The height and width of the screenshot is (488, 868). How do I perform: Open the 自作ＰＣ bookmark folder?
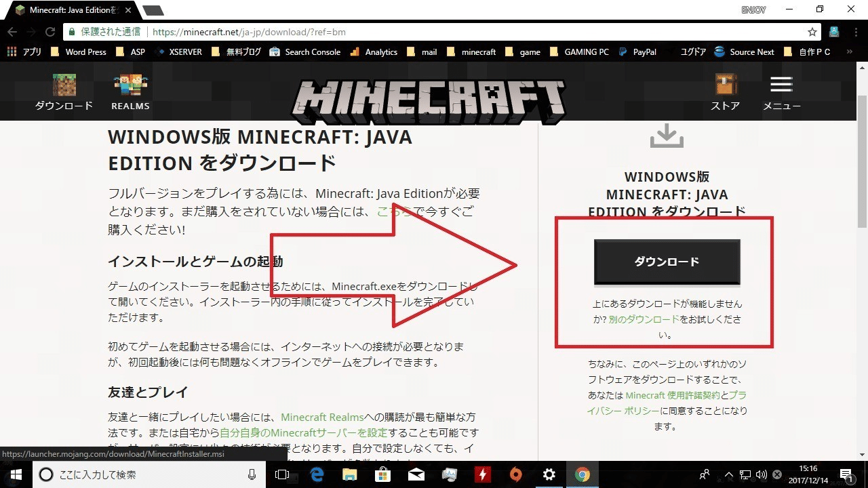(807, 52)
